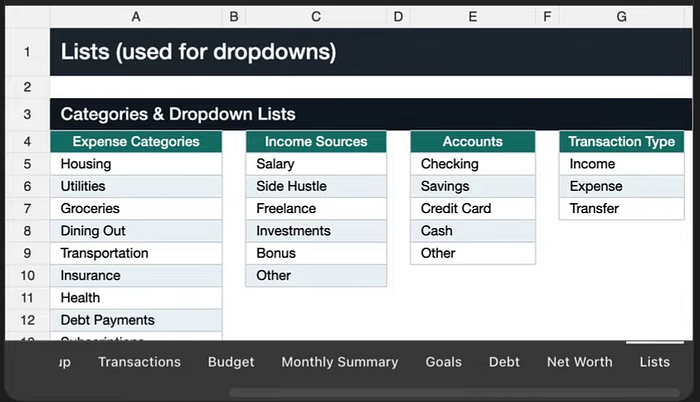This screenshot has width=700, height=402.
Task: Click 'Transfer' under Transaction Type
Action: coord(621,209)
